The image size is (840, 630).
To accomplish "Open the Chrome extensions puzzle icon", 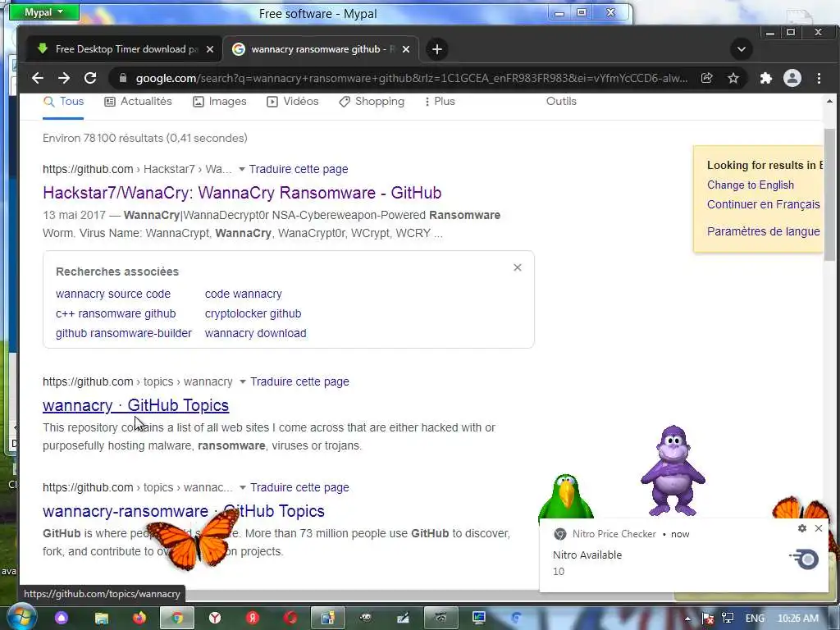I will [766, 78].
